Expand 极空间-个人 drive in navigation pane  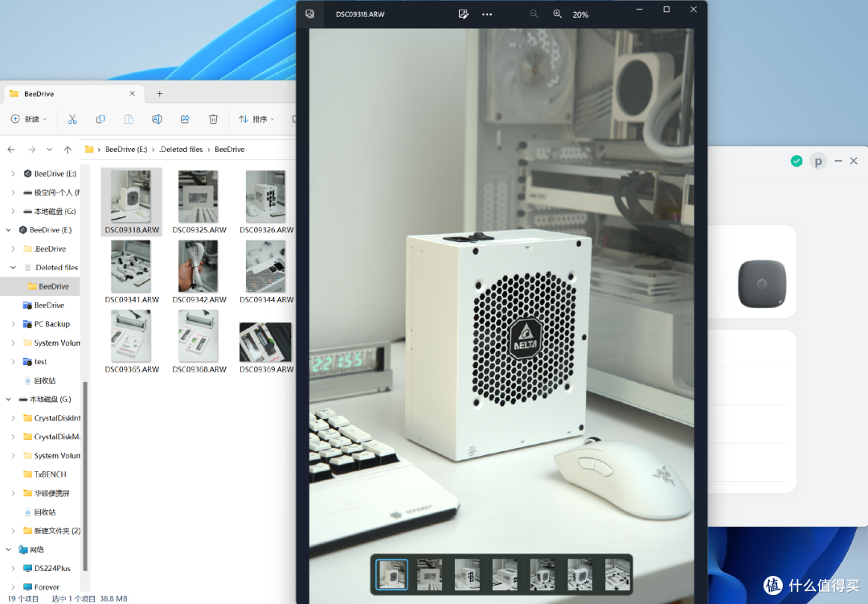13,192
